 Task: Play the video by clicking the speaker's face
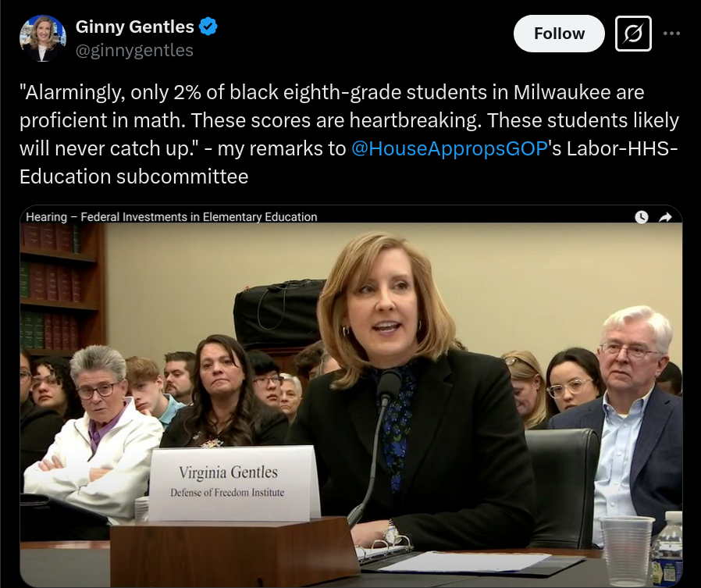pyautogui.click(x=384, y=308)
